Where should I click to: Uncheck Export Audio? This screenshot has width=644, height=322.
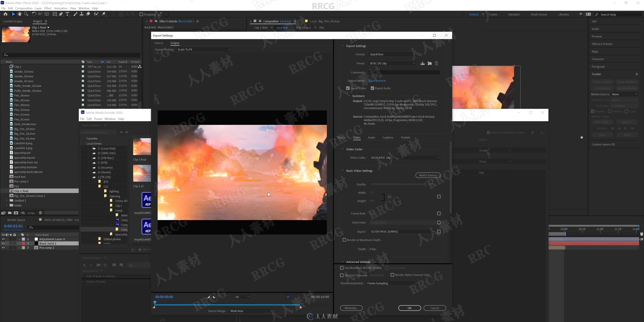point(372,88)
